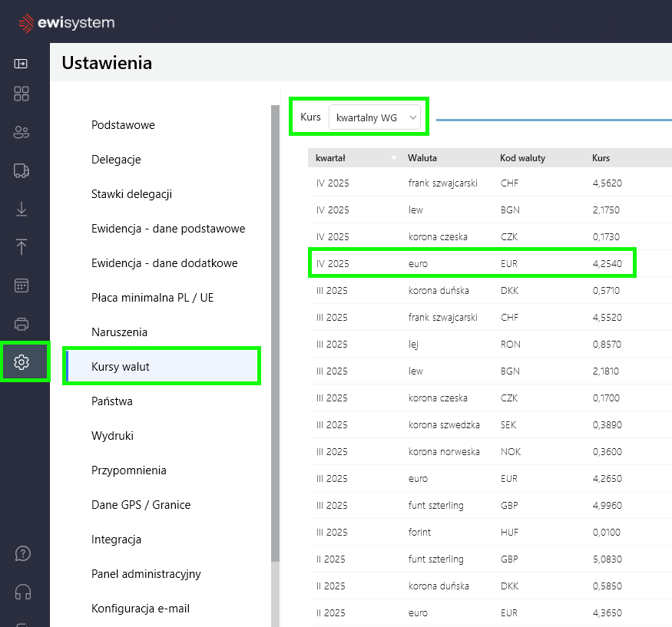Sort by the kwartał column sort arrow
Viewport: 672px width, 627px height.
click(394, 158)
